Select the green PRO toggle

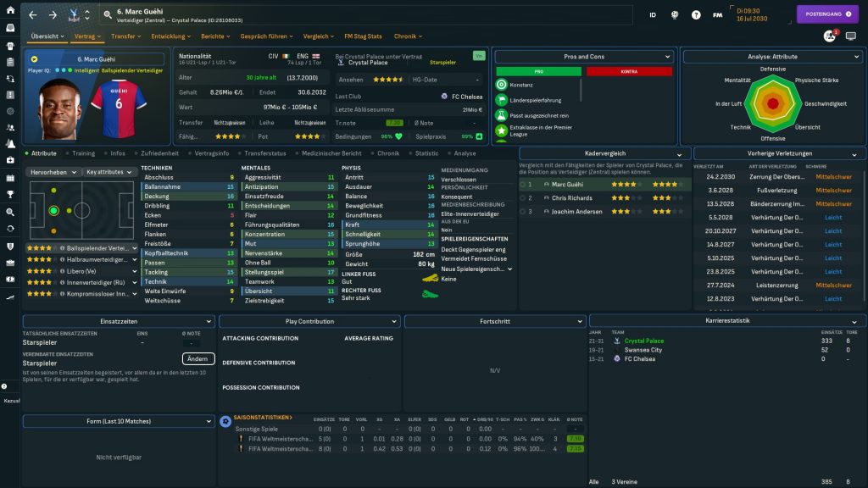click(539, 71)
